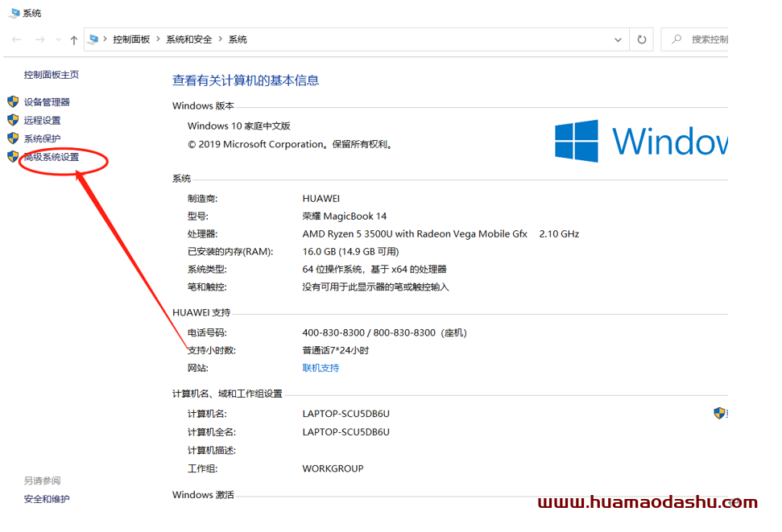The width and height of the screenshot is (782, 532).
Task: Focus the 搜索控制面板 search field
Action: (x=695, y=39)
